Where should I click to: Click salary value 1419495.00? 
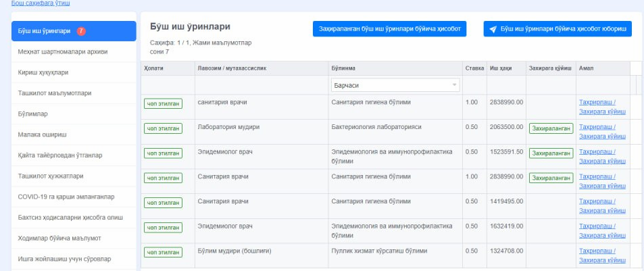pos(506,201)
